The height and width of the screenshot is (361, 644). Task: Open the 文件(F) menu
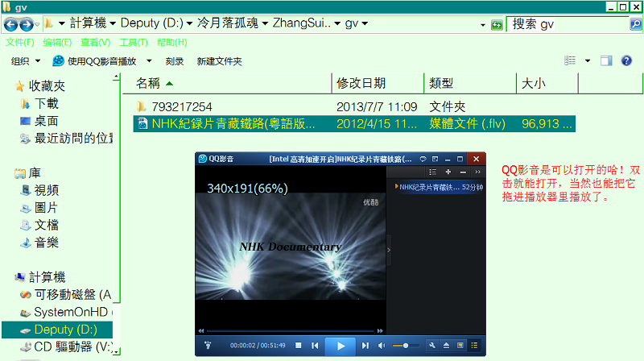point(19,43)
